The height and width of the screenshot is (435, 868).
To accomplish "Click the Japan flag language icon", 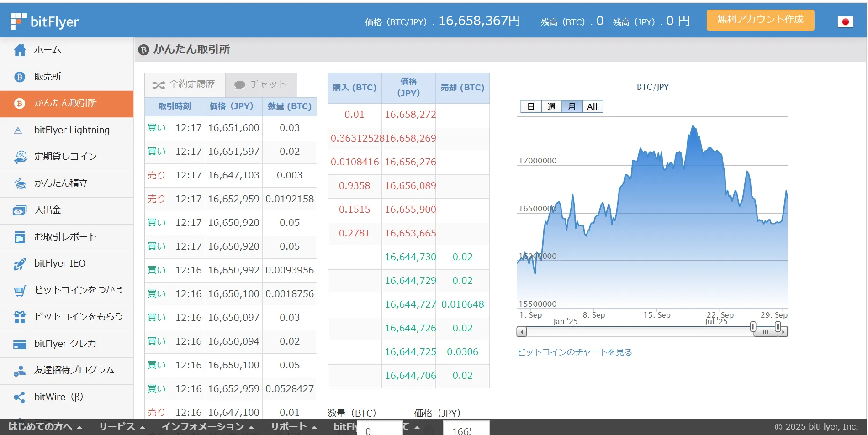I will click(845, 21).
